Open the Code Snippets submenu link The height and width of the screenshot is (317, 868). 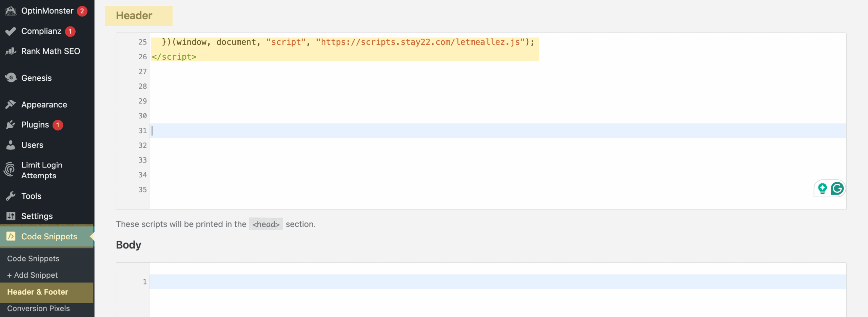[x=33, y=259]
